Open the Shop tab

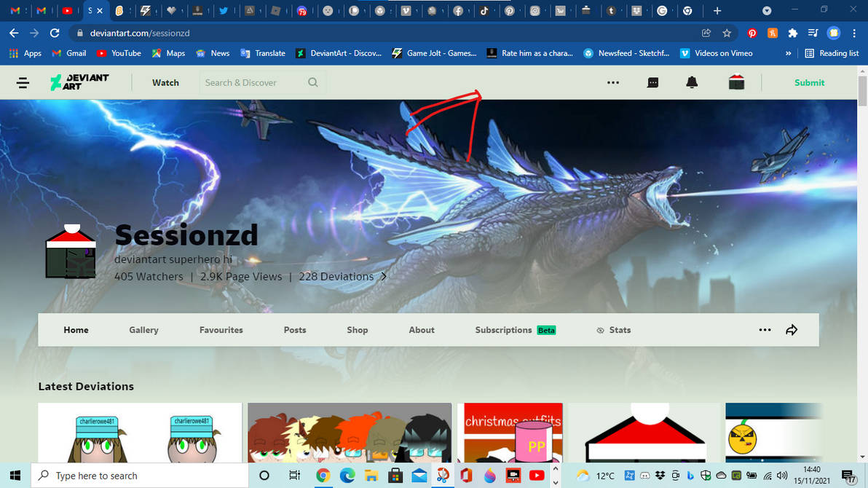click(357, 330)
